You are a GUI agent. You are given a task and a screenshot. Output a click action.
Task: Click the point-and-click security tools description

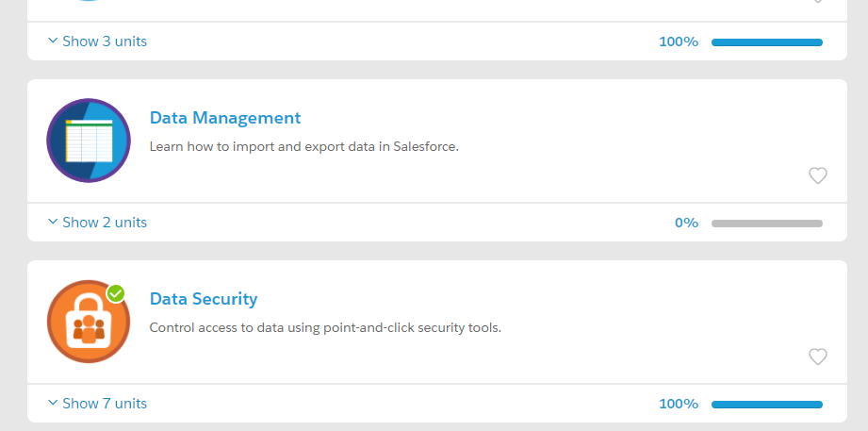[325, 328]
